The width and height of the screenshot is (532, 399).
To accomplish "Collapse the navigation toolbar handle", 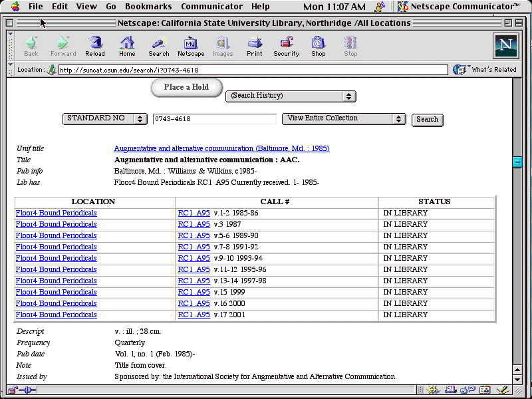I will (x=10, y=46).
